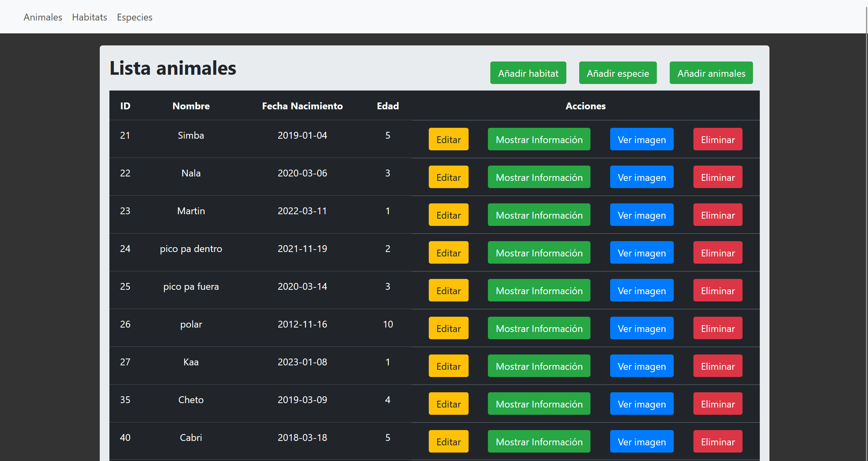Show information for polar
Image resolution: width=868 pixels, height=461 pixels.
point(539,328)
